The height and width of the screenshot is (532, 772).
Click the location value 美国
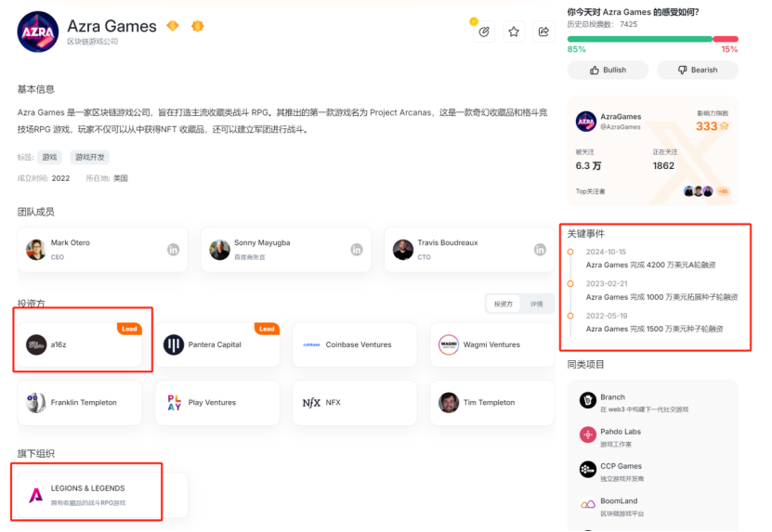121,178
